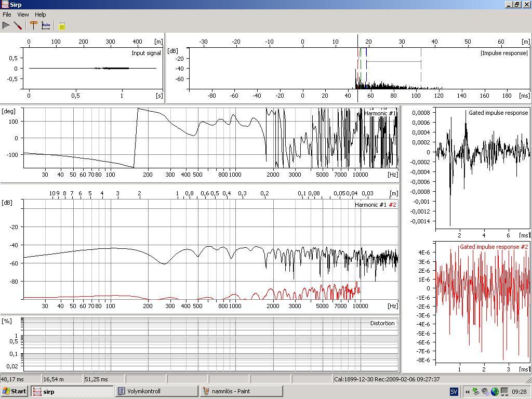Select the orange signpost marker tool
The width and height of the screenshot is (532, 399).
click(34, 25)
